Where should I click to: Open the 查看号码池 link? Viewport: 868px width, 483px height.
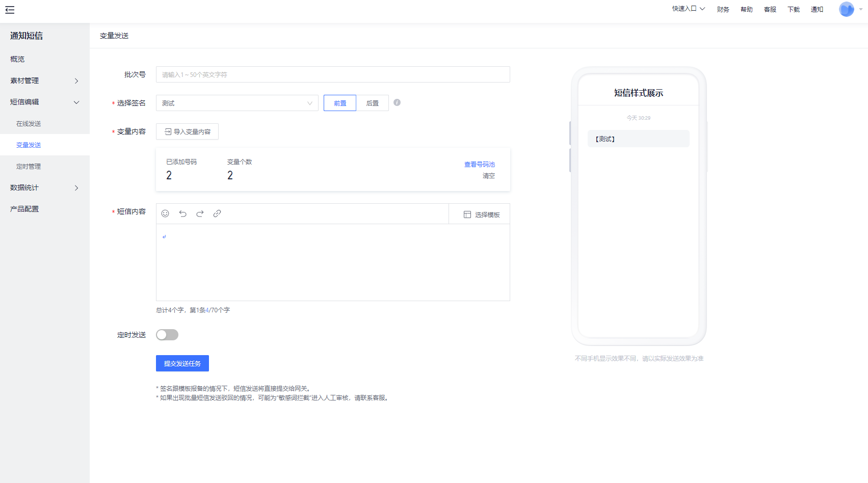pos(479,165)
